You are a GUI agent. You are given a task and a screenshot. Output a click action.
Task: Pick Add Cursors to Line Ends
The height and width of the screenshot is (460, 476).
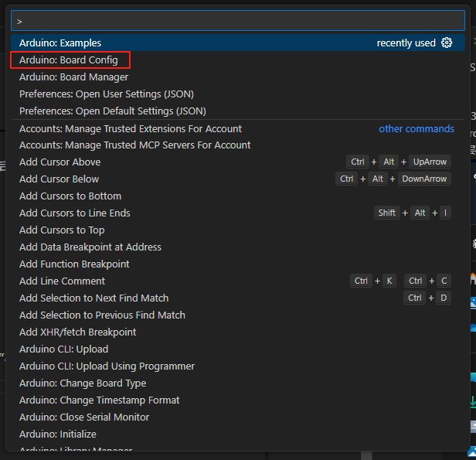(x=238, y=213)
